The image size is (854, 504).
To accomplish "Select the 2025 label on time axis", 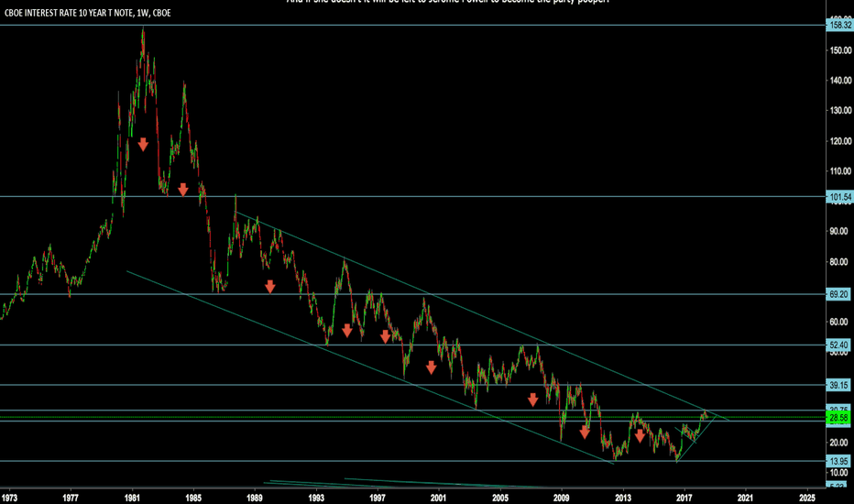I will point(807,498).
